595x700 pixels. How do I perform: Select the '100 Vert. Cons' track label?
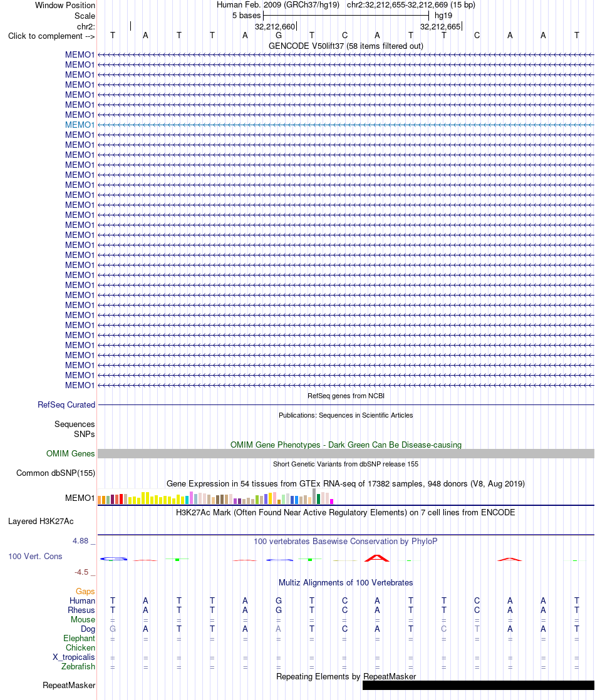pyautogui.click(x=35, y=556)
